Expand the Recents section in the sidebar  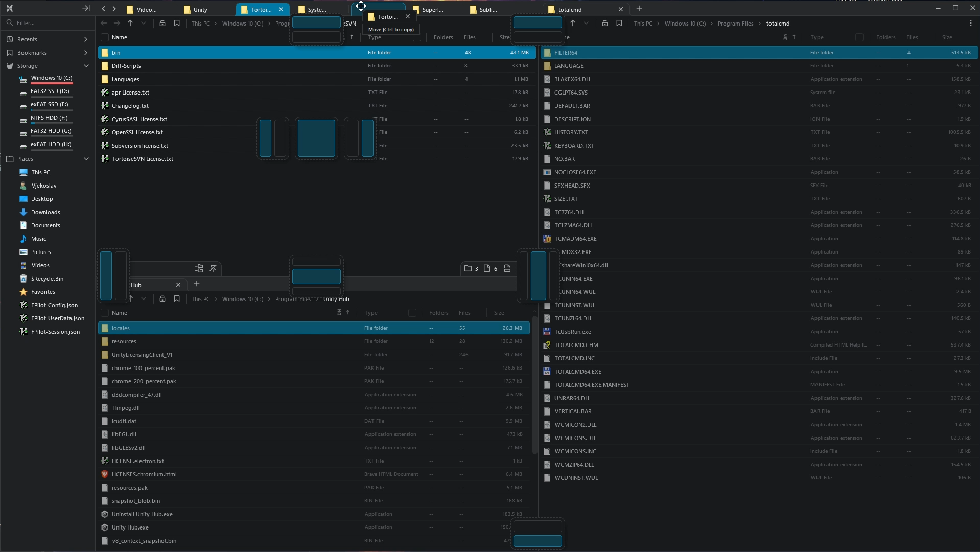click(85, 39)
